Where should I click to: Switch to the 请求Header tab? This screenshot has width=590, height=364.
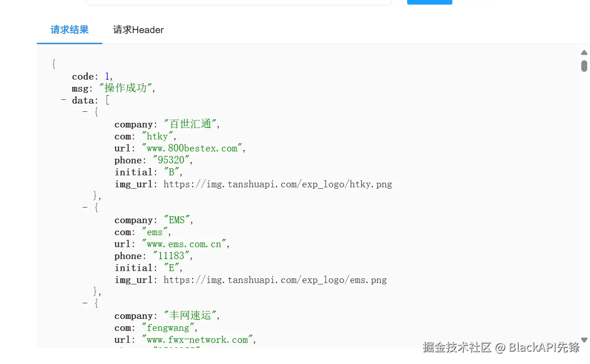click(x=138, y=30)
